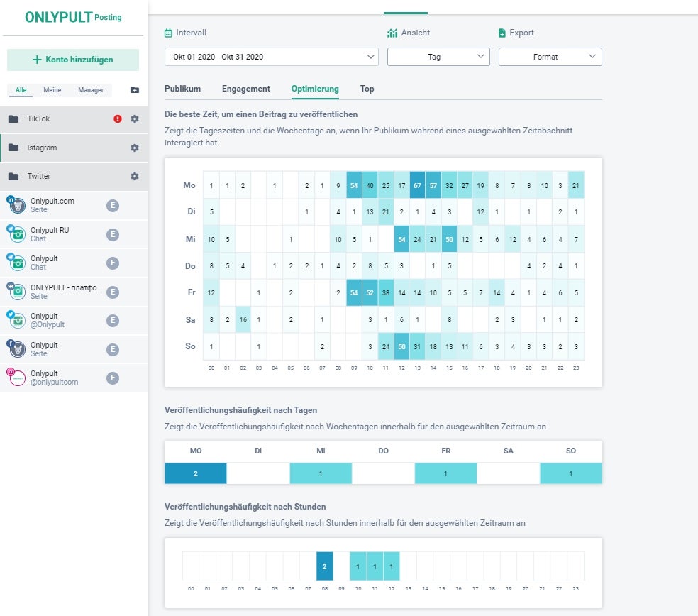
Task: Open the Tag view dropdown
Action: [x=438, y=57]
